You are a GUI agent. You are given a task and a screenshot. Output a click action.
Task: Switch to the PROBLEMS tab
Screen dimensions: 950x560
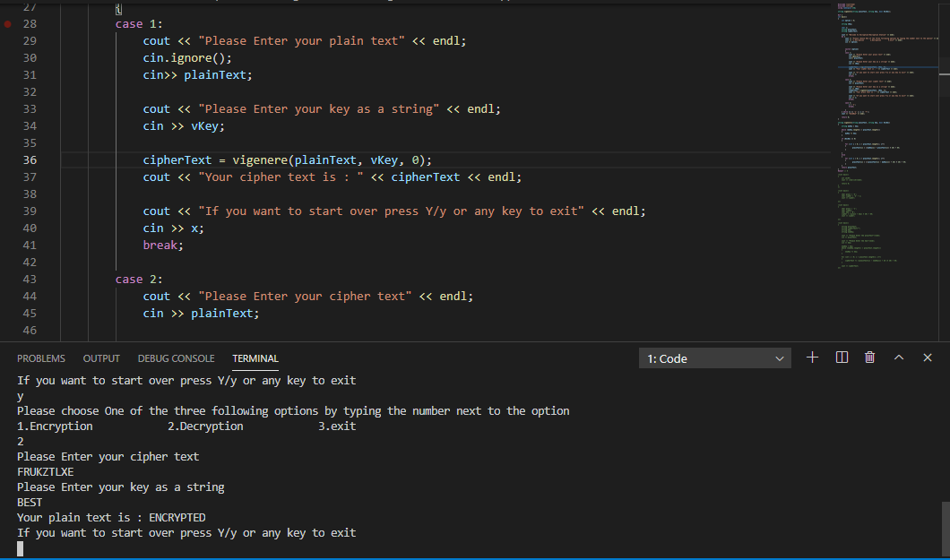click(41, 358)
